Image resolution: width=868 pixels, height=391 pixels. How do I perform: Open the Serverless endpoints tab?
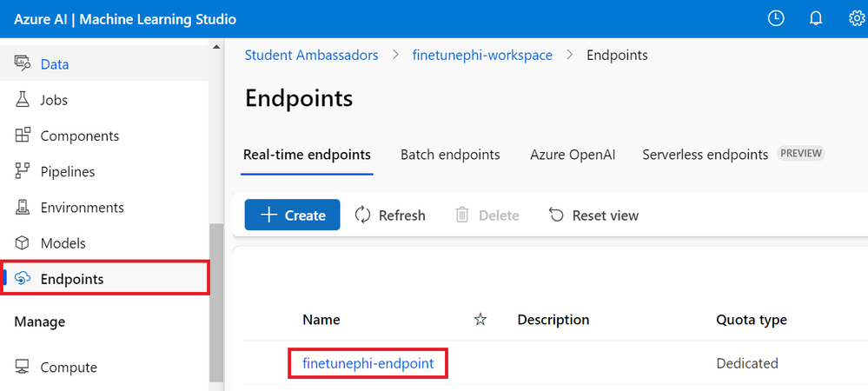click(x=705, y=155)
